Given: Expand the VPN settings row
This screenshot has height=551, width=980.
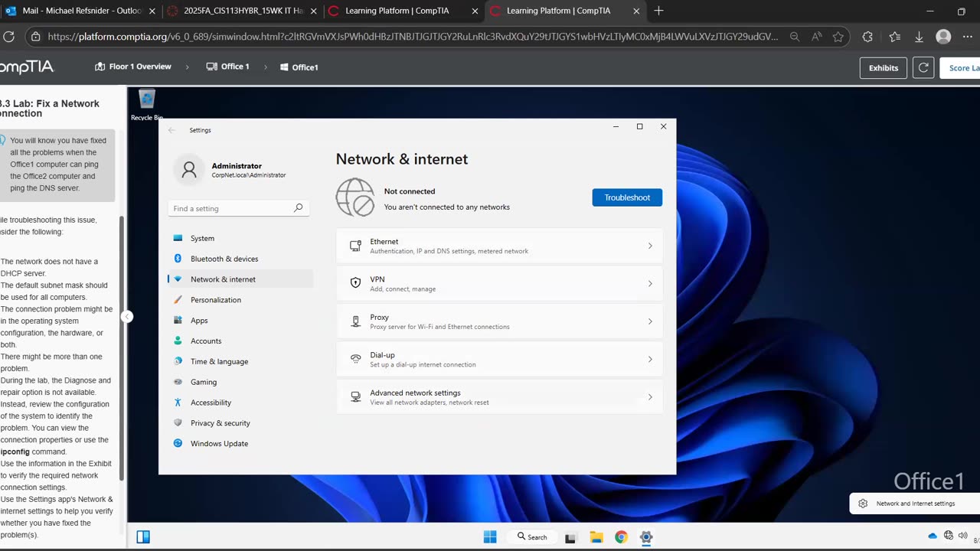Looking at the screenshot, I should (499, 283).
